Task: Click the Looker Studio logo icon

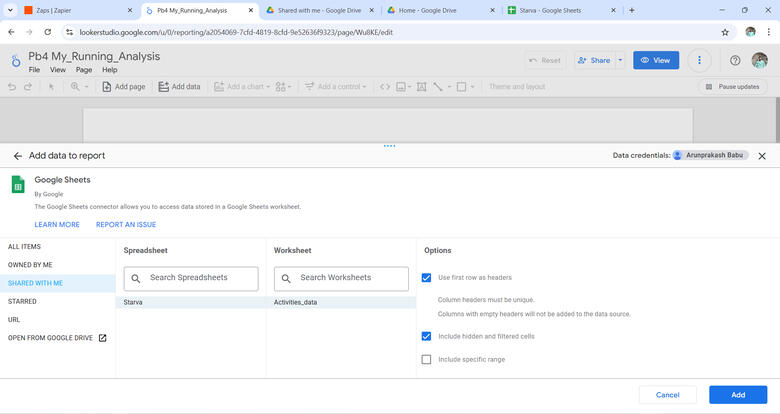Action: [16, 61]
